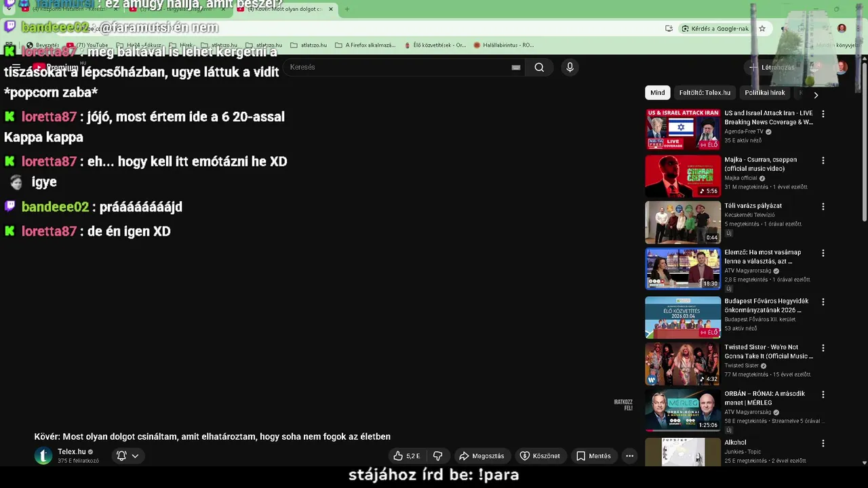The width and height of the screenshot is (868, 488).
Task: Open on-screen keyboard icon in search box
Action: point(516,67)
